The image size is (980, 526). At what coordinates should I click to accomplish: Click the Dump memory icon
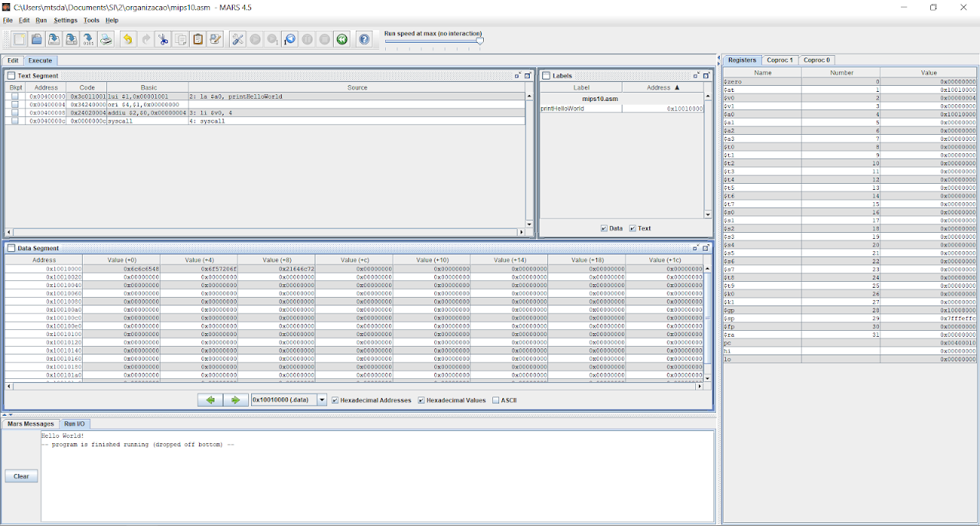(88, 39)
